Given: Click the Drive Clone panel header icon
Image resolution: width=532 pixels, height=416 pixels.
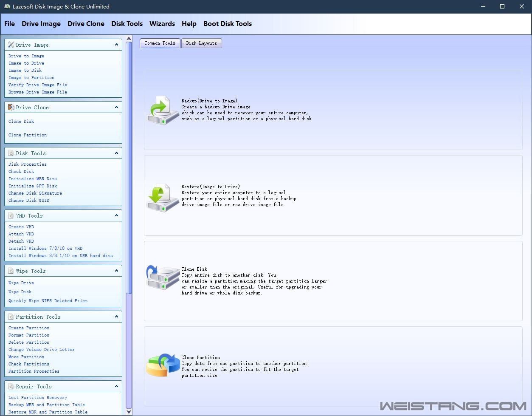Looking at the screenshot, I should (x=11, y=107).
